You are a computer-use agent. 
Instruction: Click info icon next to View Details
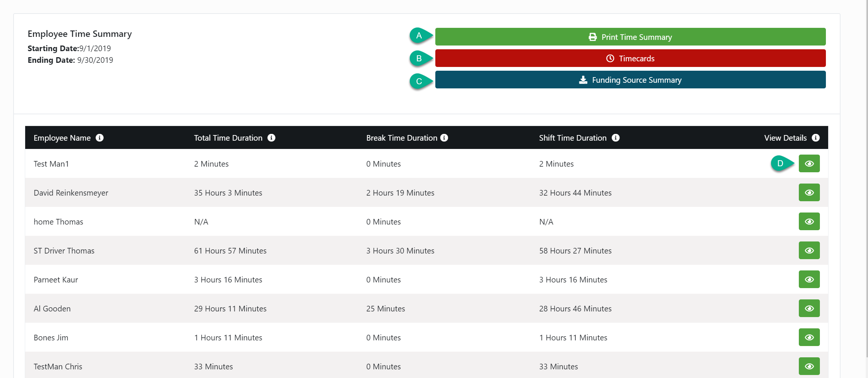click(816, 138)
